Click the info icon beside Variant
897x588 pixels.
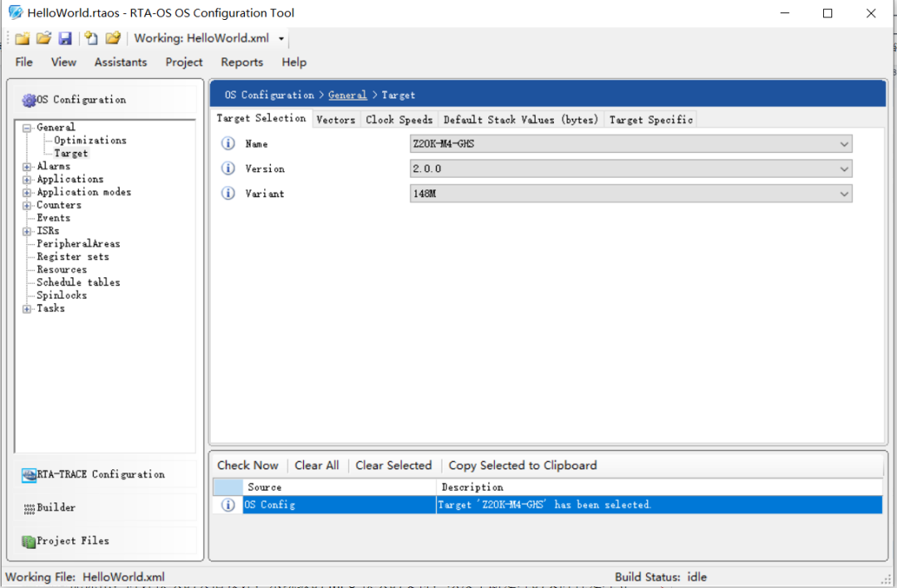228,194
